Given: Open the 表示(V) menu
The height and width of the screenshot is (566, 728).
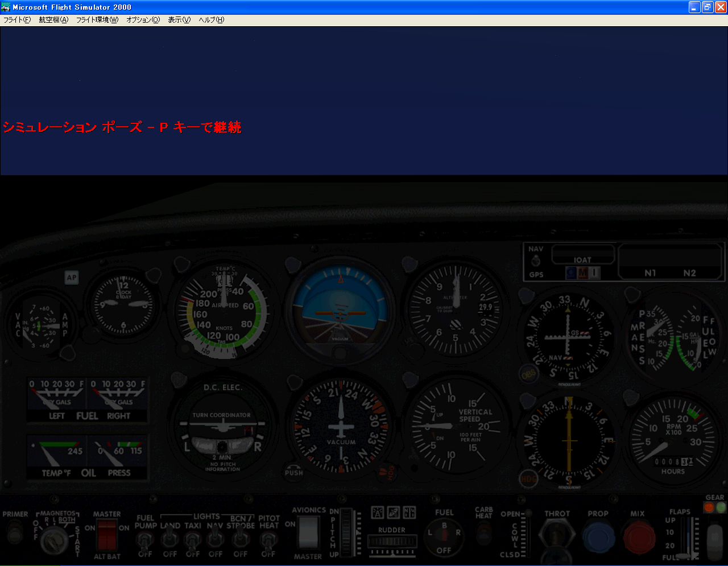Looking at the screenshot, I should click(179, 20).
